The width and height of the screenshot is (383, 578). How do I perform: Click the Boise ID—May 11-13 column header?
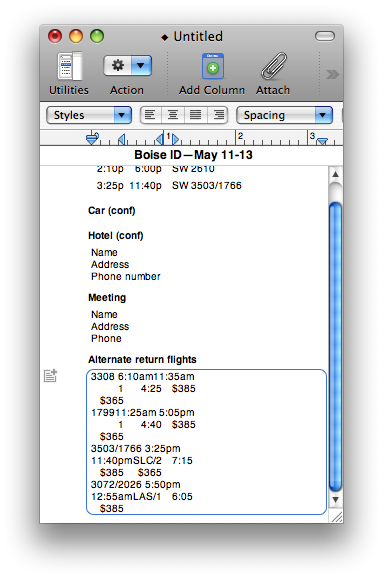[193, 155]
